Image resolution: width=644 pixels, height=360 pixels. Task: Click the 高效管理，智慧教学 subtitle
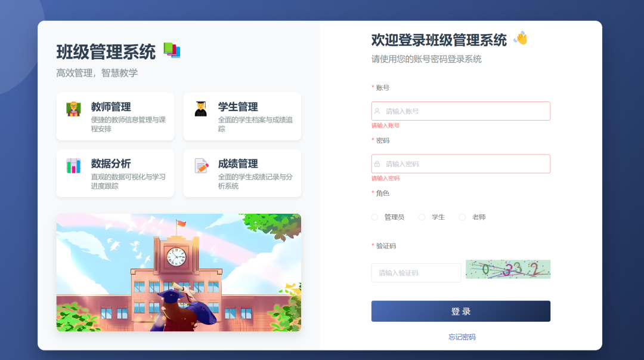pyautogui.click(x=97, y=73)
